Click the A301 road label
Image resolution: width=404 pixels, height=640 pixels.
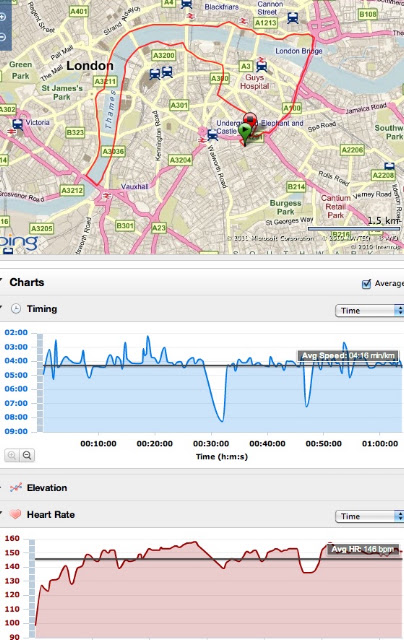coord(179,105)
